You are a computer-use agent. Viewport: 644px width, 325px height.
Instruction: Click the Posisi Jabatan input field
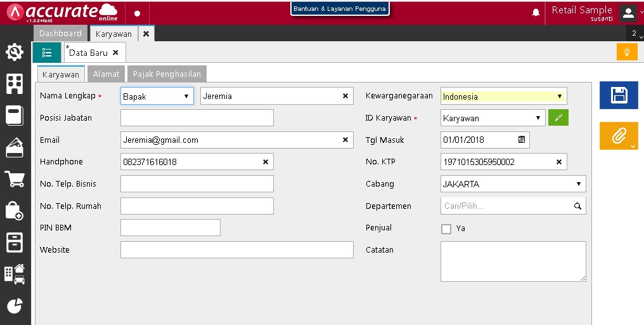click(x=196, y=117)
